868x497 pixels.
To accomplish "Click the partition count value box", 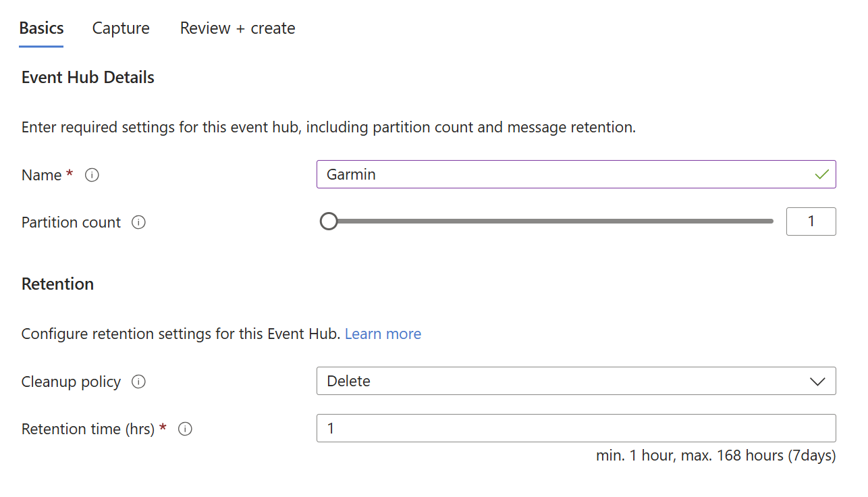I will pyautogui.click(x=811, y=221).
